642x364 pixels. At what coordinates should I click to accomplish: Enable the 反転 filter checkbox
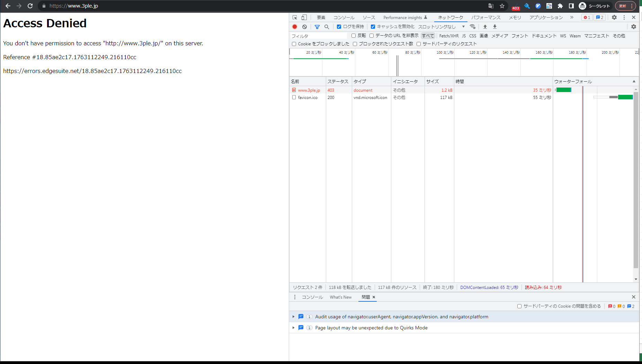coord(354,36)
